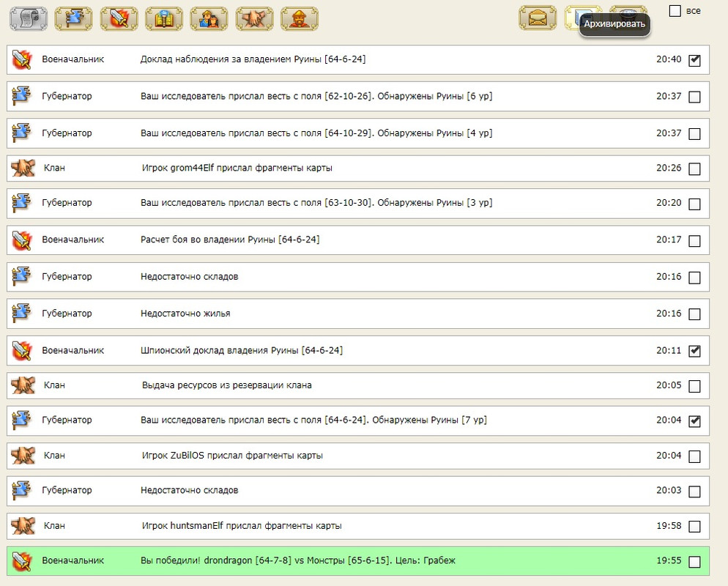Click flag icon of Недостаточно складов 20:03
728x586 pixels.
pos(21,490)
